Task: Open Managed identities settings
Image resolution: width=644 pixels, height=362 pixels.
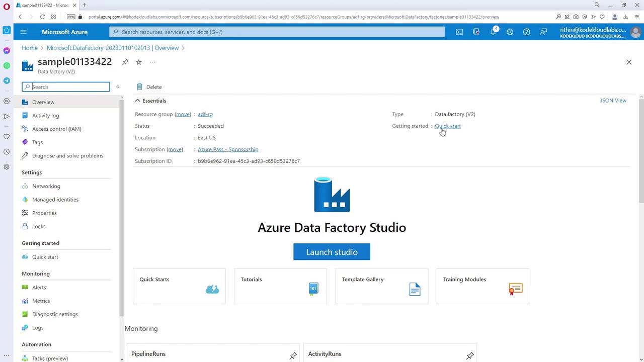Action: coord(55,200)
